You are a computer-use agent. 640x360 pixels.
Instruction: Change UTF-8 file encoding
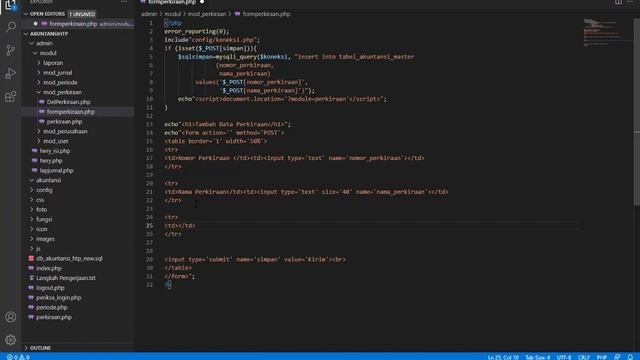pyautogui.click(x=564, y=357)
